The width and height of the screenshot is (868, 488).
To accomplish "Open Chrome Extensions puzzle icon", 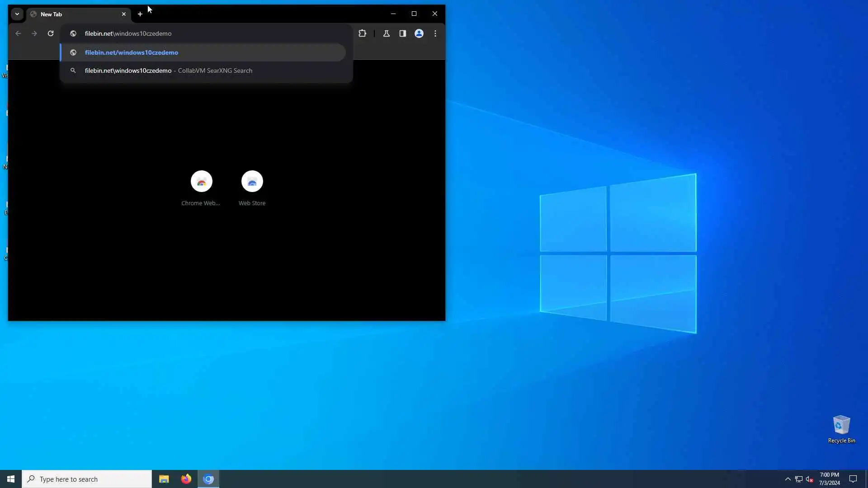I will tap(362, 33).
